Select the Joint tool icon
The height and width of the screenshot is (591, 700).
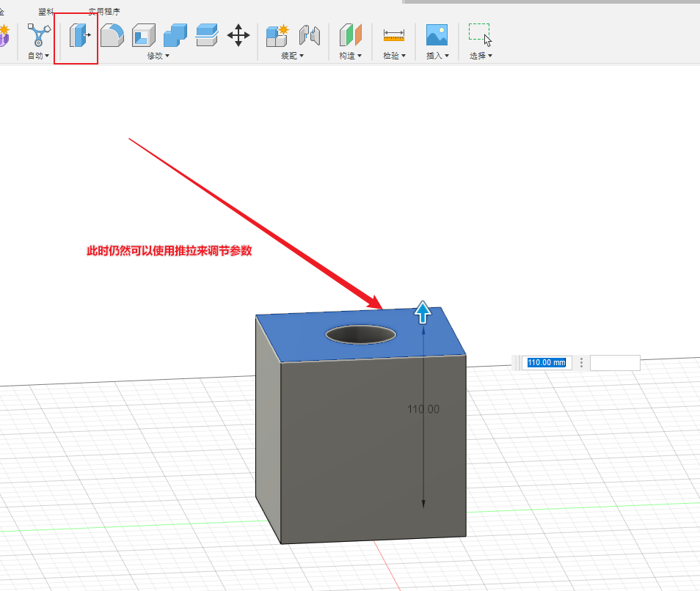[310, 36]
